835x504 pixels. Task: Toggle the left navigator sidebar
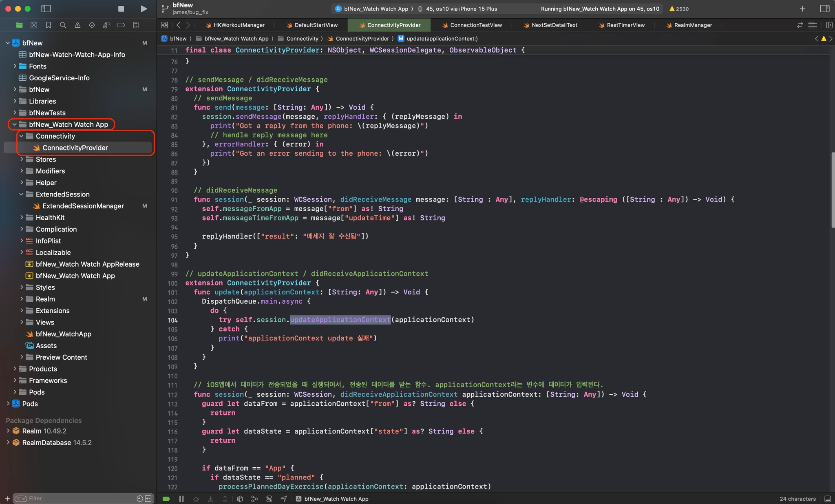click(x=46, y=9)
